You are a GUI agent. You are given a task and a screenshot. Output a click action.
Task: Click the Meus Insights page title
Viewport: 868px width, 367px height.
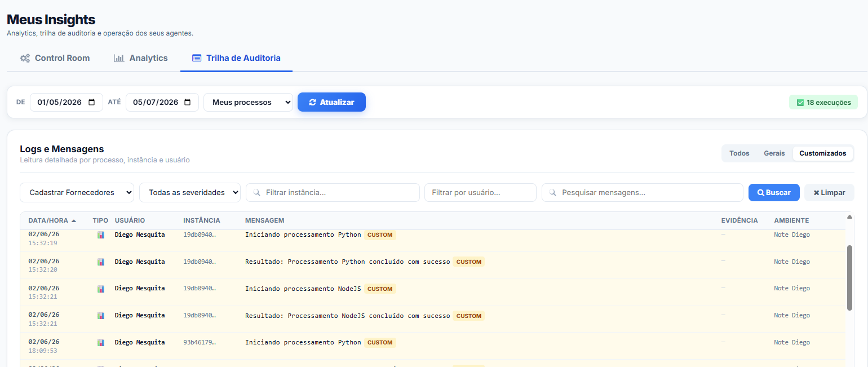51,19
